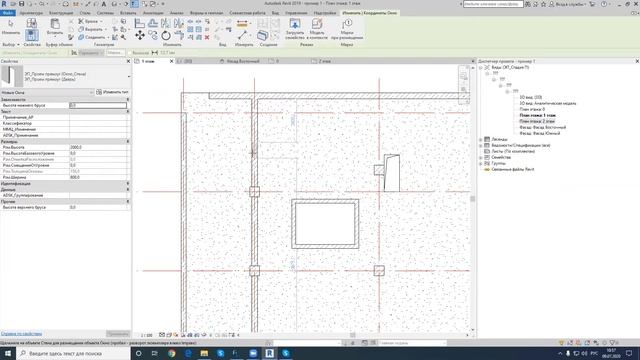Select 'План этажа: 2 этаж' in Project Browser

click(x=537, y=121)
